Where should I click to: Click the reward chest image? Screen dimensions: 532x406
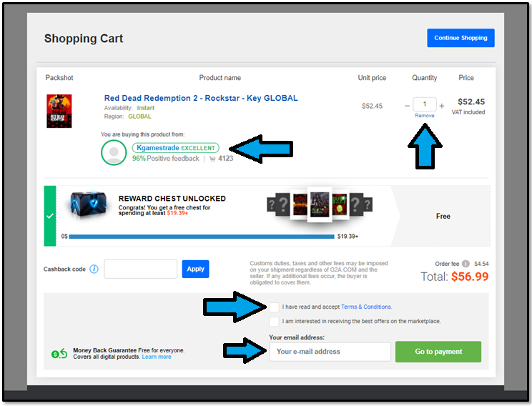pyautogui.click(x=89, y=204)
